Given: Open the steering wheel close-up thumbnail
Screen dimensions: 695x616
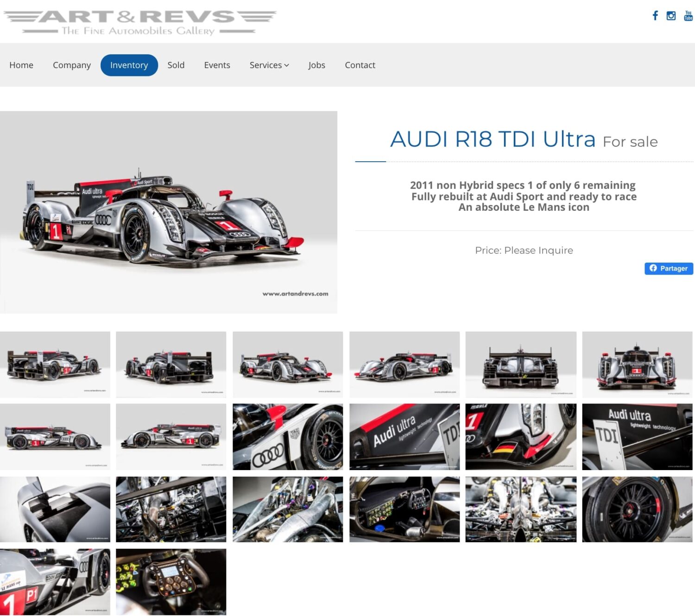Looking at the screenshot, I should point(171,581).
